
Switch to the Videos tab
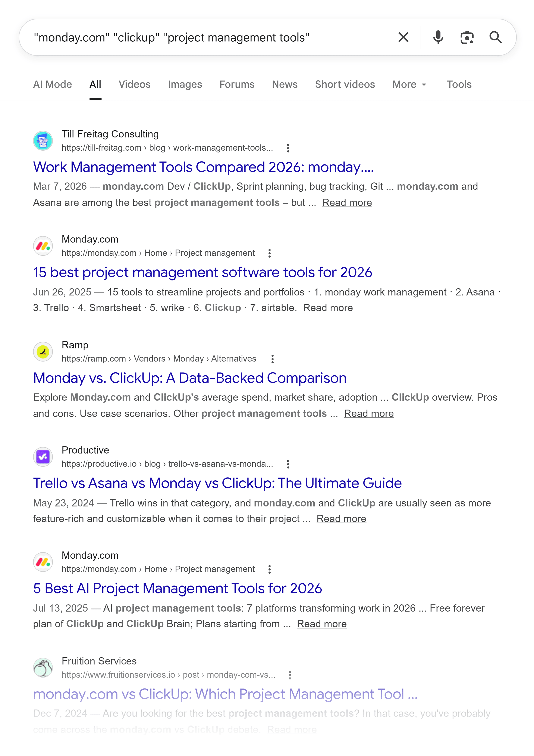coord(134,84)
